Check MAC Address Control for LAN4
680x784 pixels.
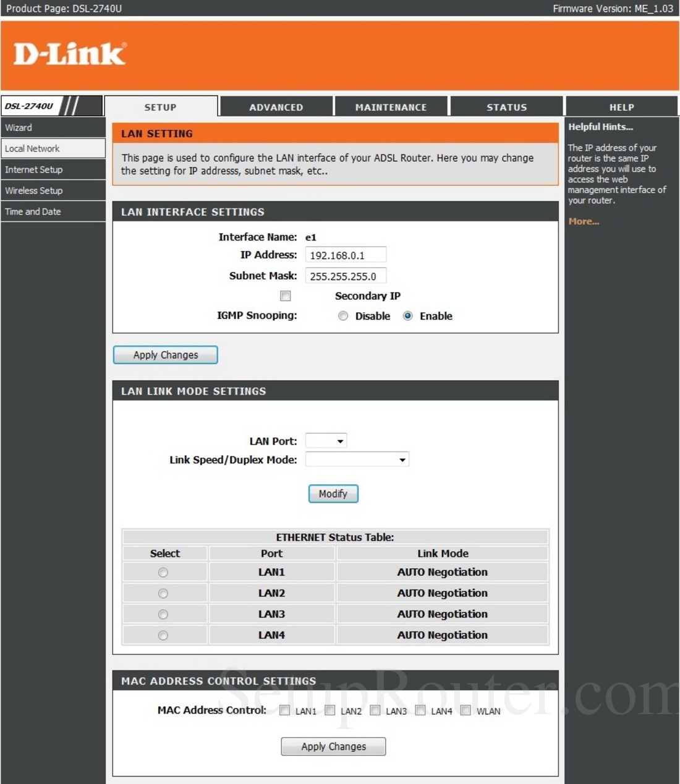click(420, 710)
